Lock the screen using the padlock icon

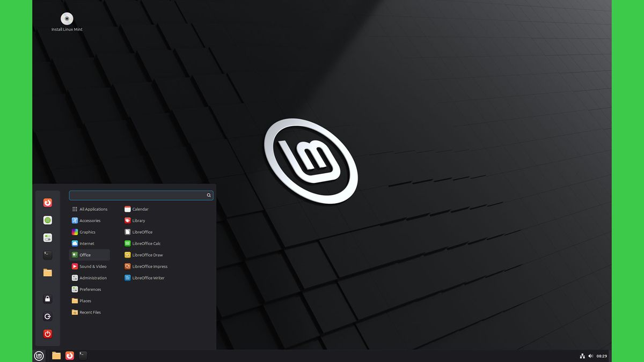pos(47,298)
